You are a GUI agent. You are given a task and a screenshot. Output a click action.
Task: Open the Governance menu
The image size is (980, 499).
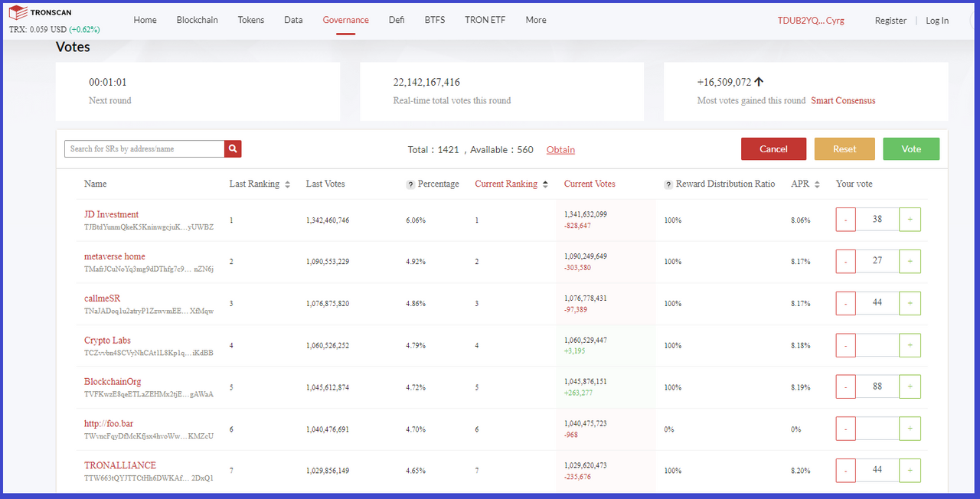click(345, 20)
